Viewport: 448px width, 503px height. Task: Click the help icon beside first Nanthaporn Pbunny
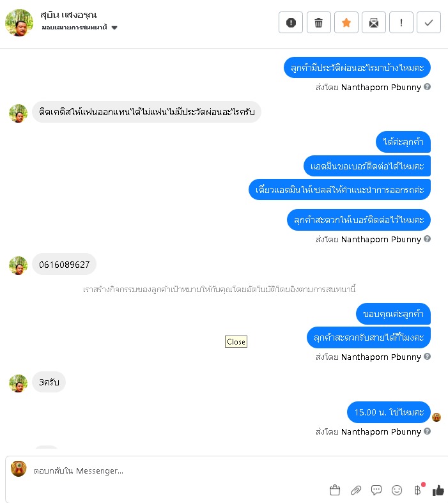coord(427,87)
